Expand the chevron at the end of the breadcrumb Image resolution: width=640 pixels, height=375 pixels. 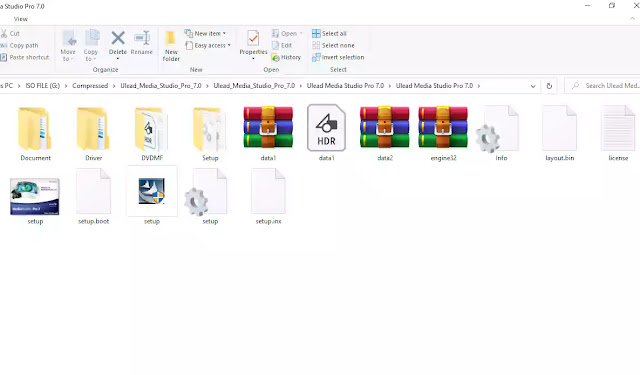(x=479, y=86)
